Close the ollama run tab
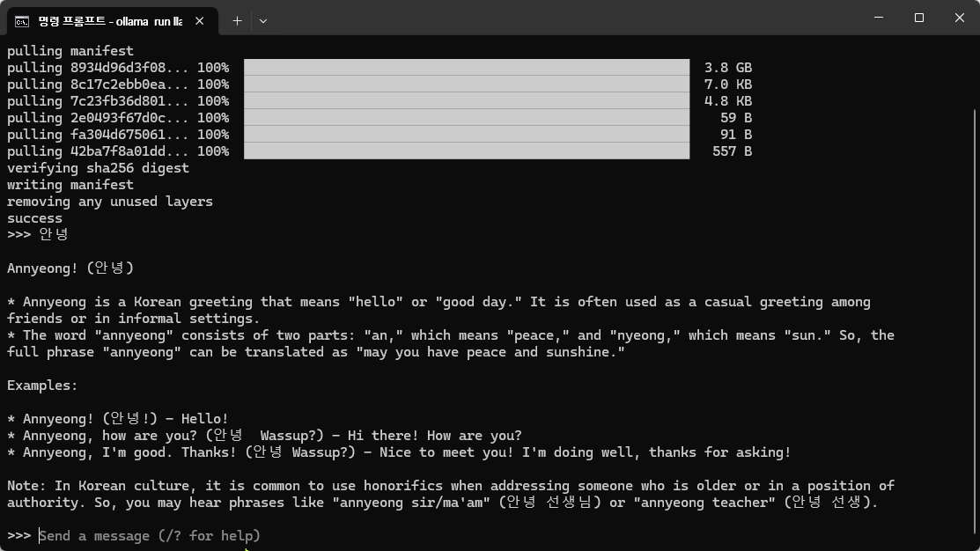 click(199, 21)
